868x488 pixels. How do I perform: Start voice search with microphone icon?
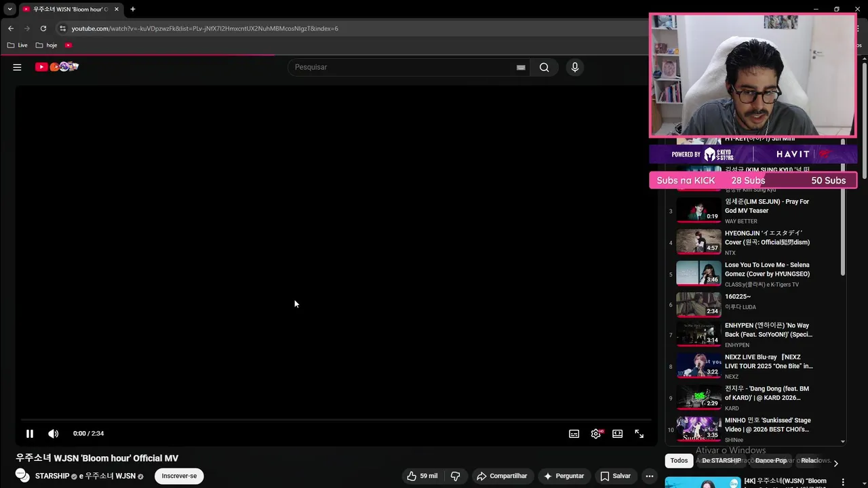point(574,67)
